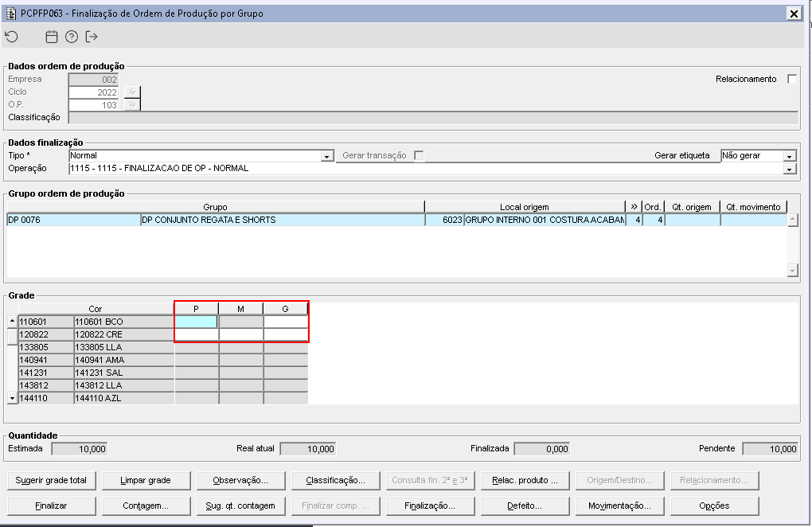812x527 pixels.
Task: Click the window title document icon
Action: tap(11, 14)
